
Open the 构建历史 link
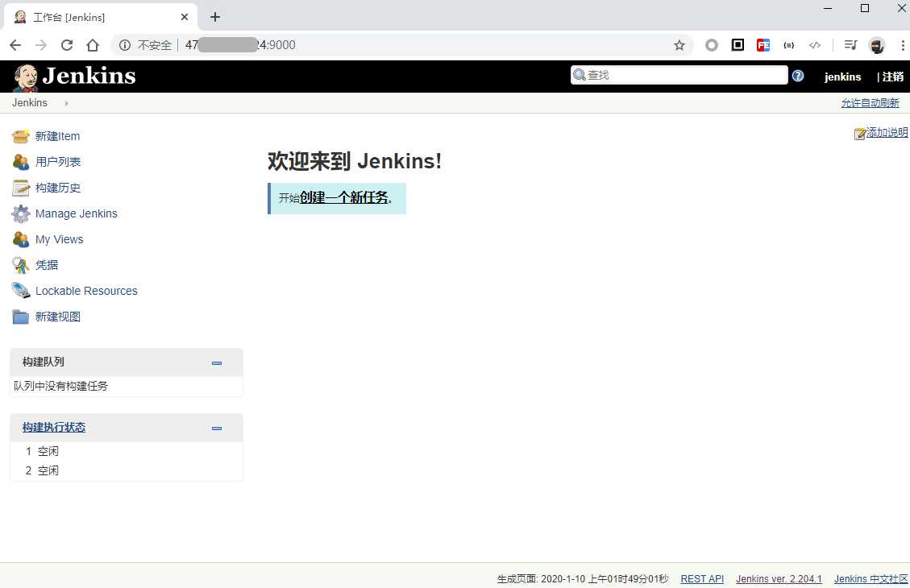(x=58, y=188)
